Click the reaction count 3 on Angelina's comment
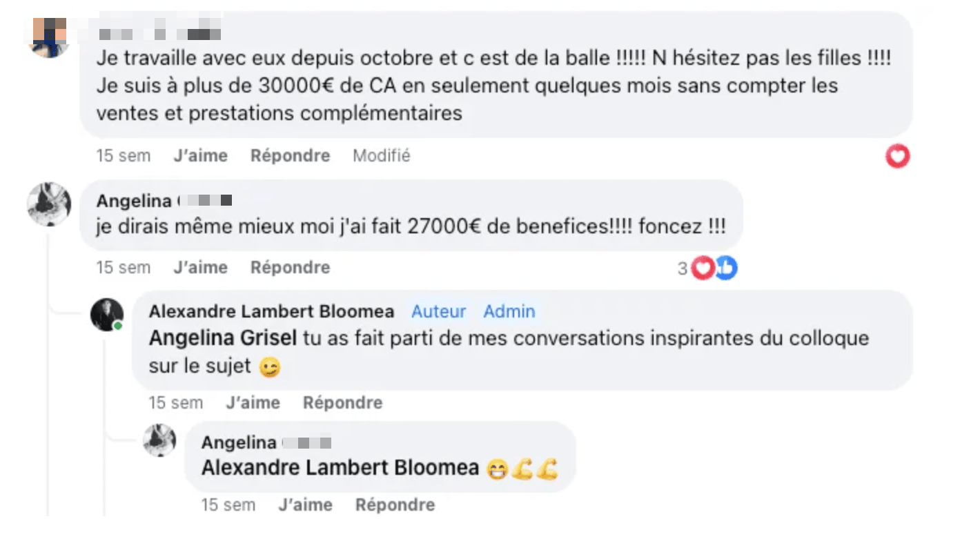The width and height of the screenshot is (980, 548). point(682,268)
